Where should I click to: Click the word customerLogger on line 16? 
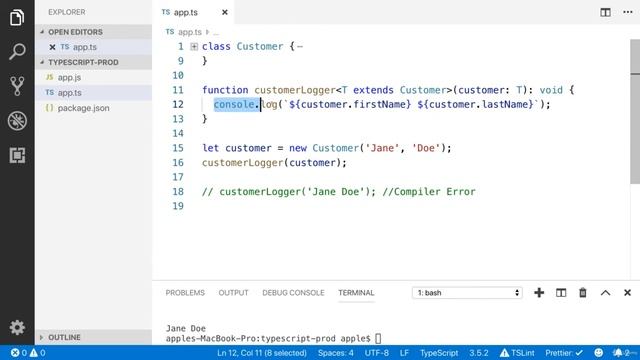[x=242, y=162]
